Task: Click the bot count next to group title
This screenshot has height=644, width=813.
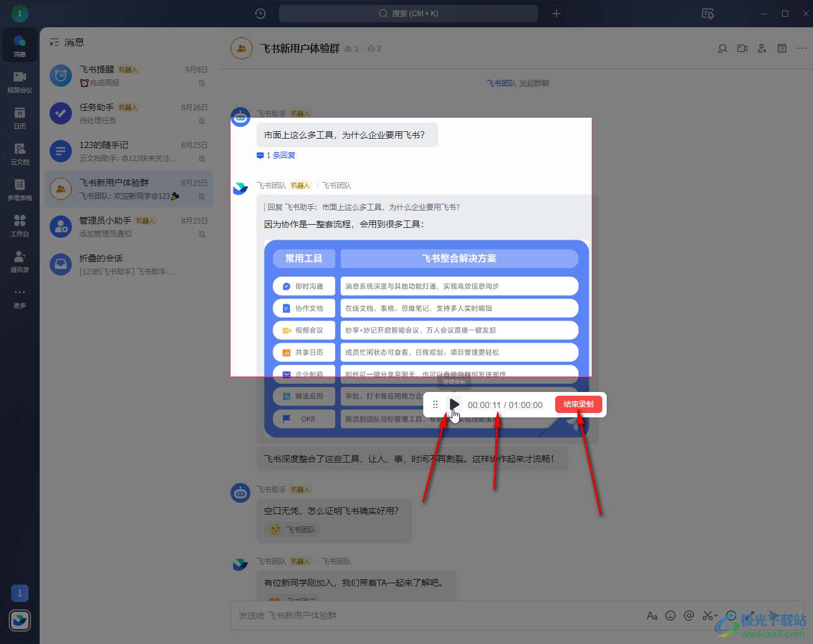Action: [374, 48]
